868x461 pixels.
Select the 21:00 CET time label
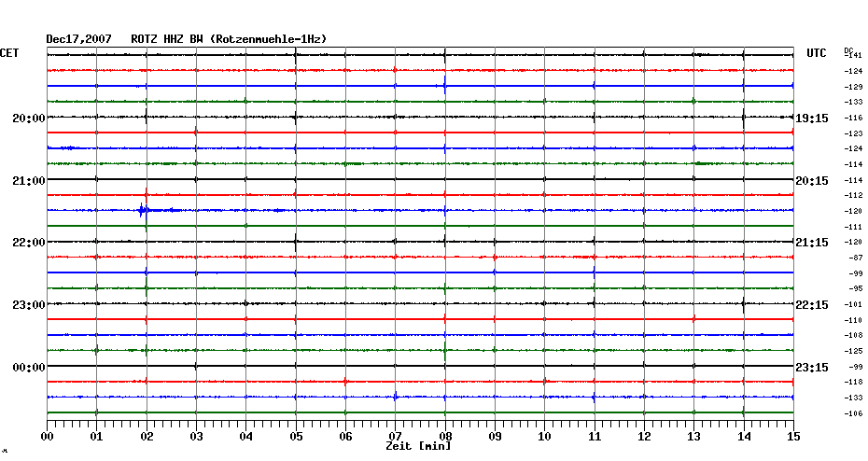point(29,180)
